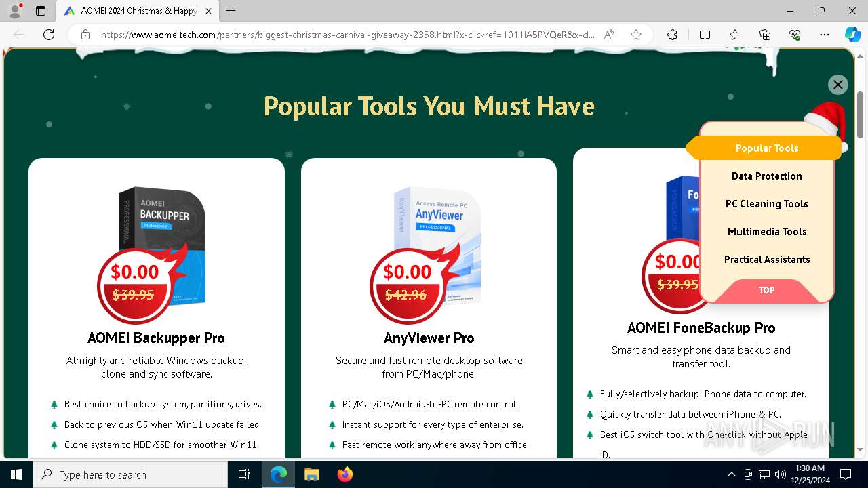Open Settings and more ellipsis menu
This screenshot has width=868, height=488.
825,35
